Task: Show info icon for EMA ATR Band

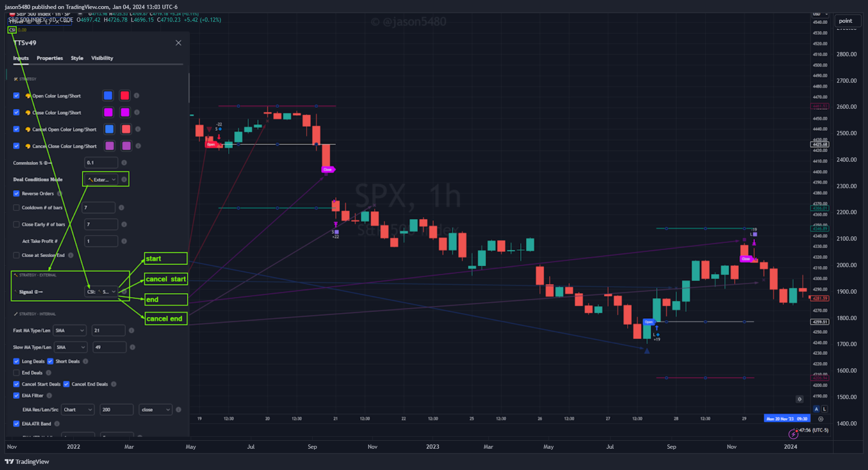Action: click(57, 424)
